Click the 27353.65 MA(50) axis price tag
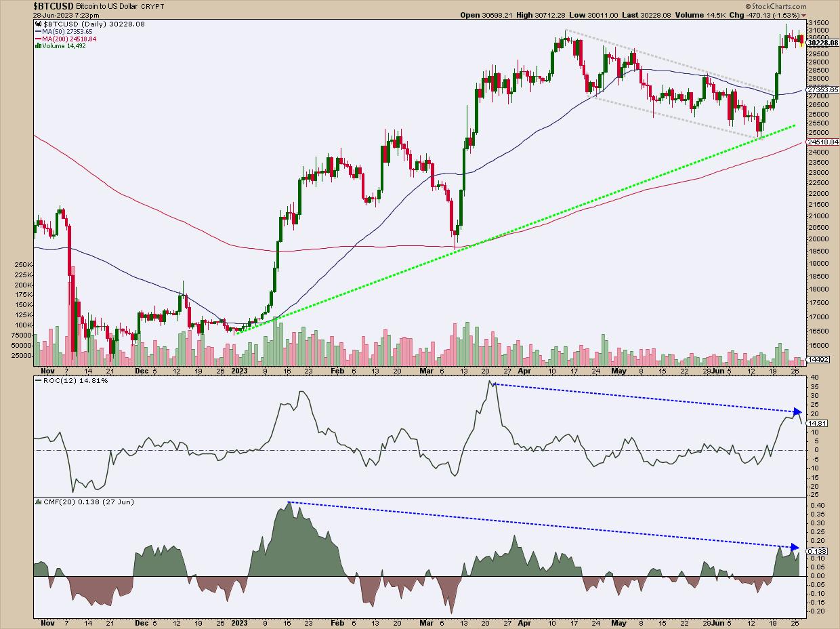 click(822, 89)
